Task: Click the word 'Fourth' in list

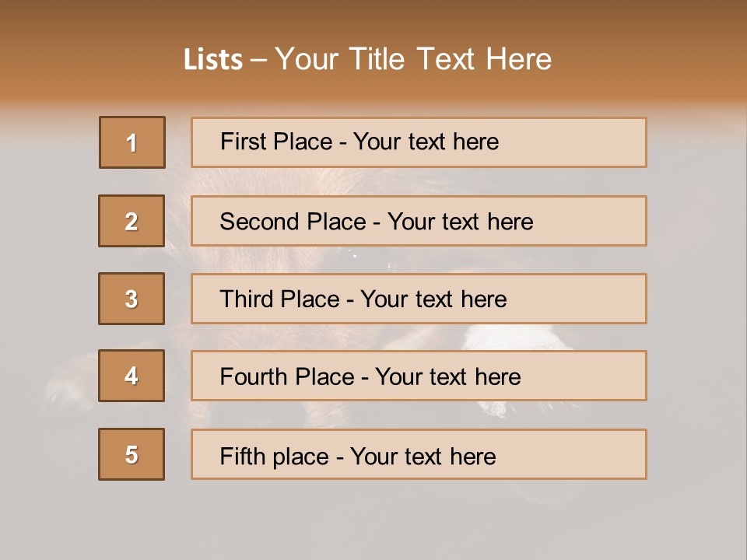Action: click(254, 376)
